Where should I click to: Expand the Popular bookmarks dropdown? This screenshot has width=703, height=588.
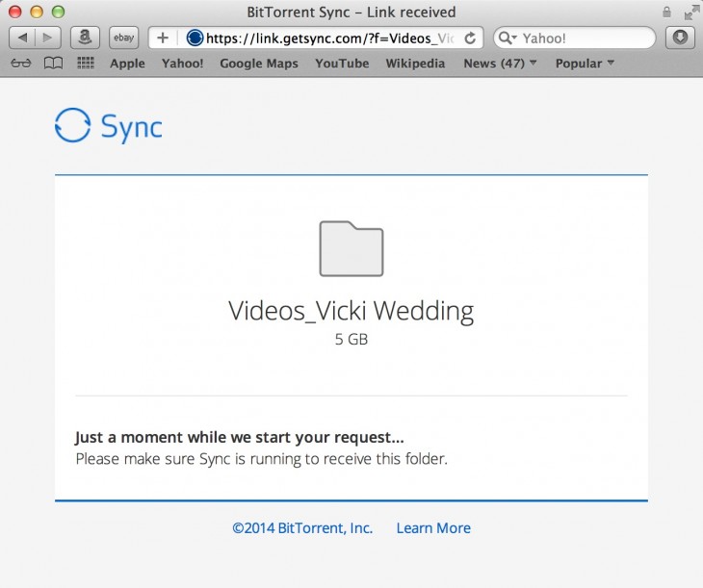point(585,64)
